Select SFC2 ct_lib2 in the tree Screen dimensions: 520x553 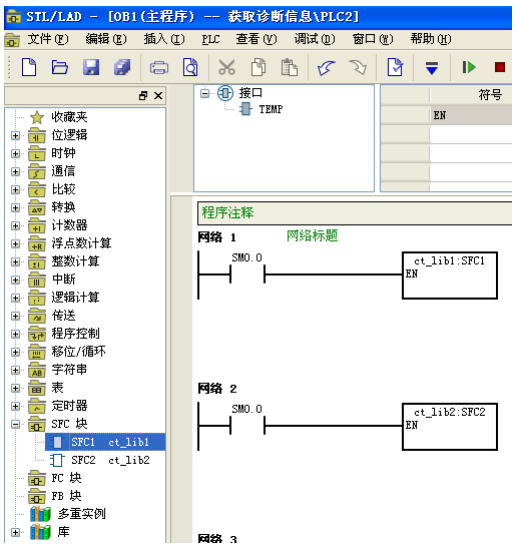(x=110, y=460)
